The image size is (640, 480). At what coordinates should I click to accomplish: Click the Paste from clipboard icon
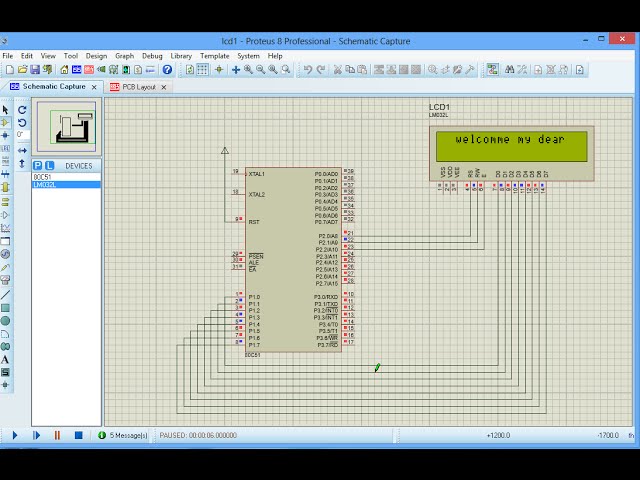coord(362,70)
